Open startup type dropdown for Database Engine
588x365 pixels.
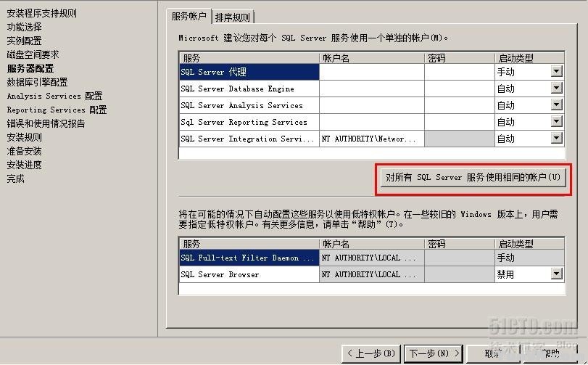pos(557,88)
